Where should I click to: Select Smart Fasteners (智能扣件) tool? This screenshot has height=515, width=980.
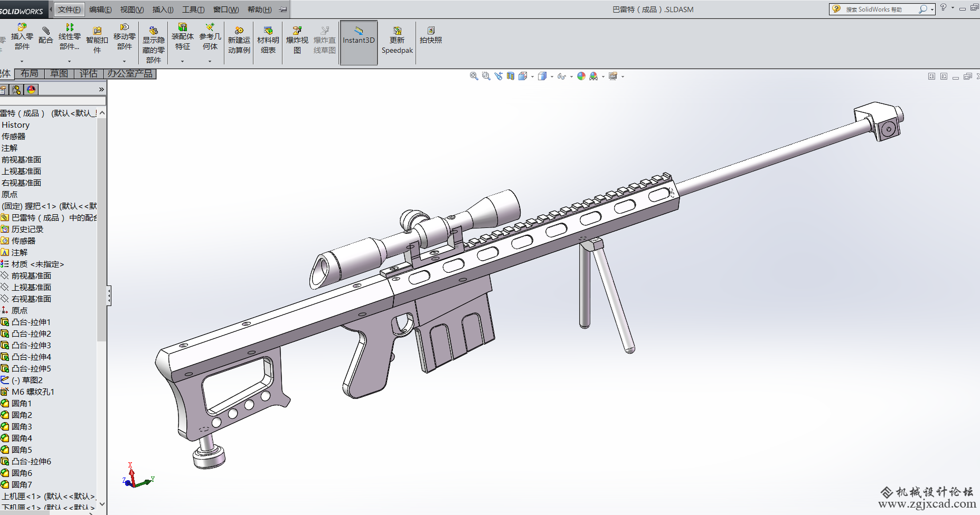pyautogui.click(x=97, y=40)
